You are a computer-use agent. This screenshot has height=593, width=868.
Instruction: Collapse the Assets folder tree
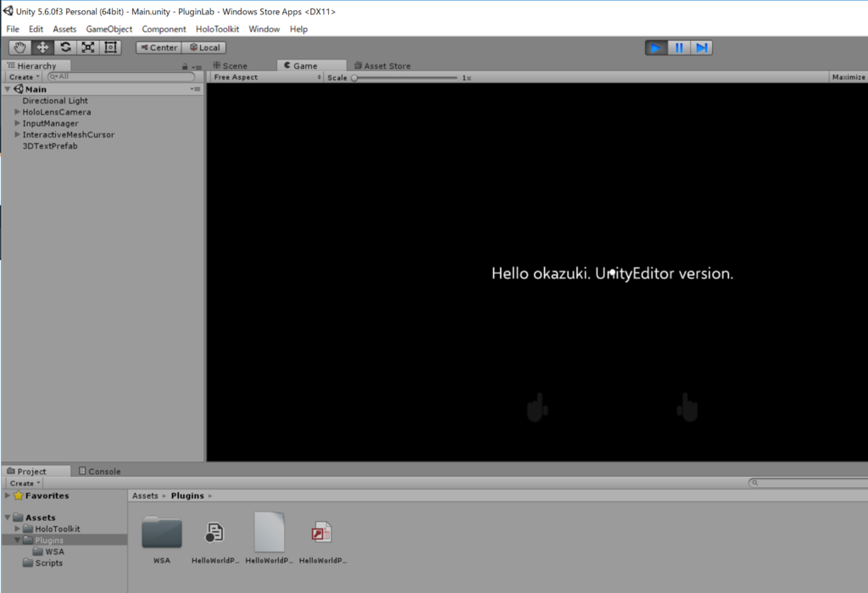point(8,517)
